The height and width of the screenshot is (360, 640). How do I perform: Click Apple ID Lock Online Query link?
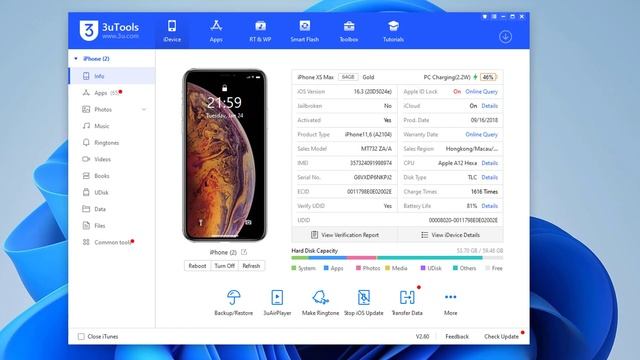point(481,91)
